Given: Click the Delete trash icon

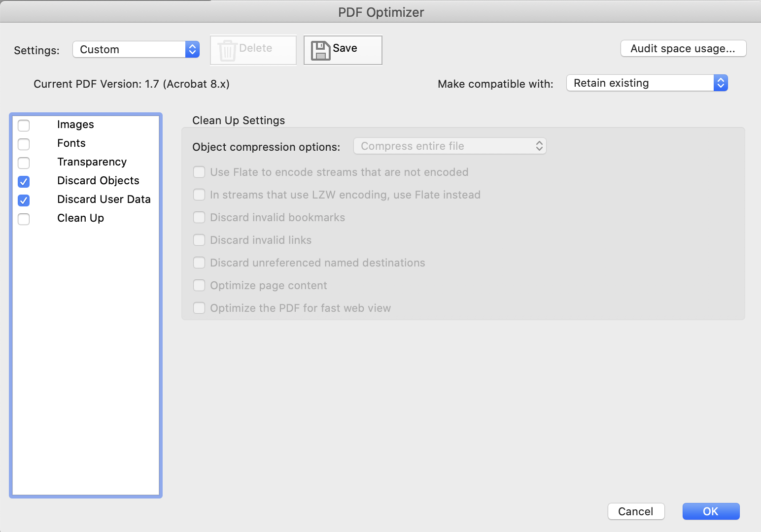Looking at the screenshot, I should [x=227, y=49].
